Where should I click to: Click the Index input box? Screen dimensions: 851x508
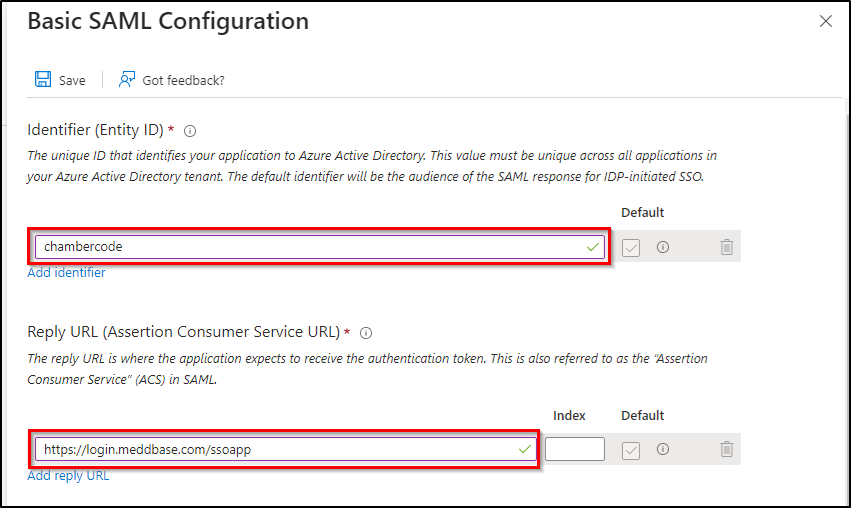tap(575, 450)
